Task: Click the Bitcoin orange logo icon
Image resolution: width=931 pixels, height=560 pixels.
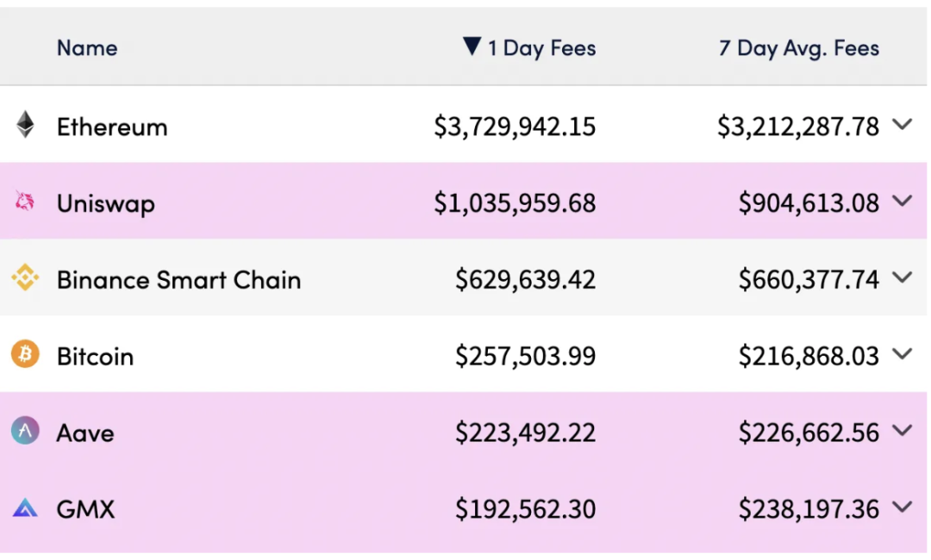Action: [x=25, y=354]
